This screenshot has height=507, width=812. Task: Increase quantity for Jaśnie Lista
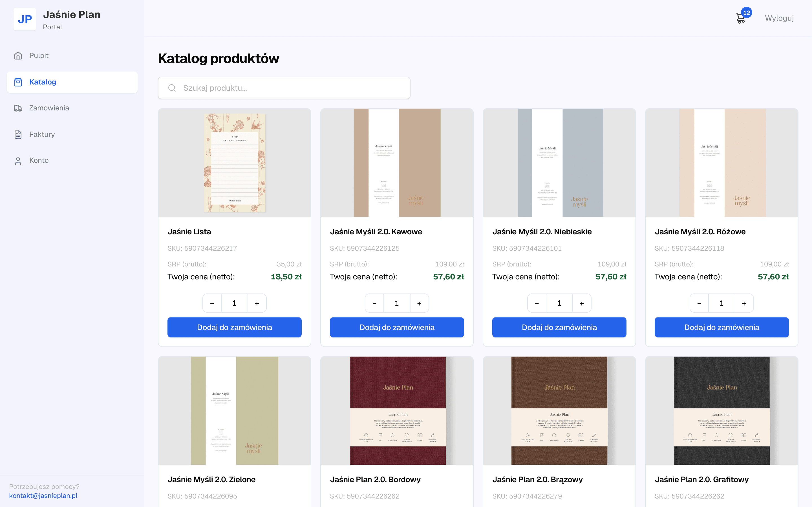click(257, 303)
